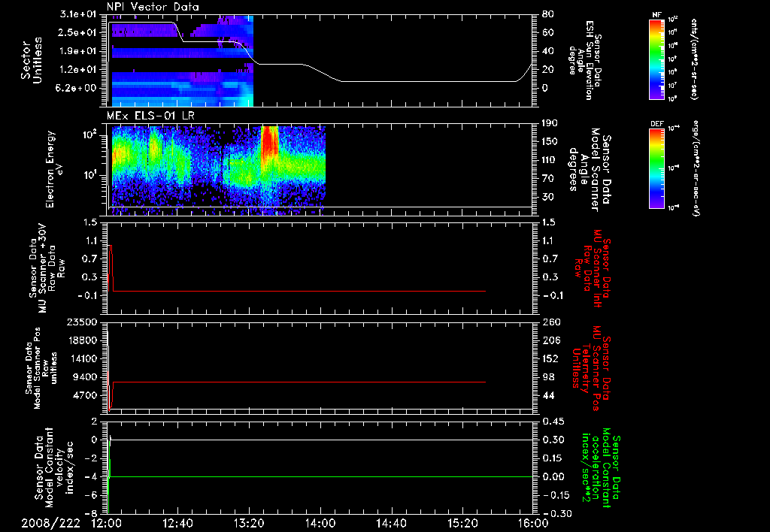Click the '23500' scanner position tick label
Screen dimensions: 770x532
(81, 322)
